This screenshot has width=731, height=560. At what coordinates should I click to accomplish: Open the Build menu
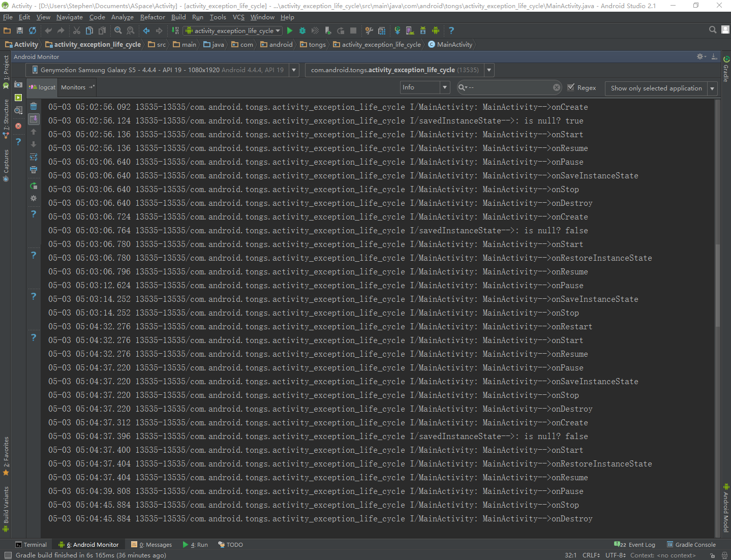click(x=178, y=17)
